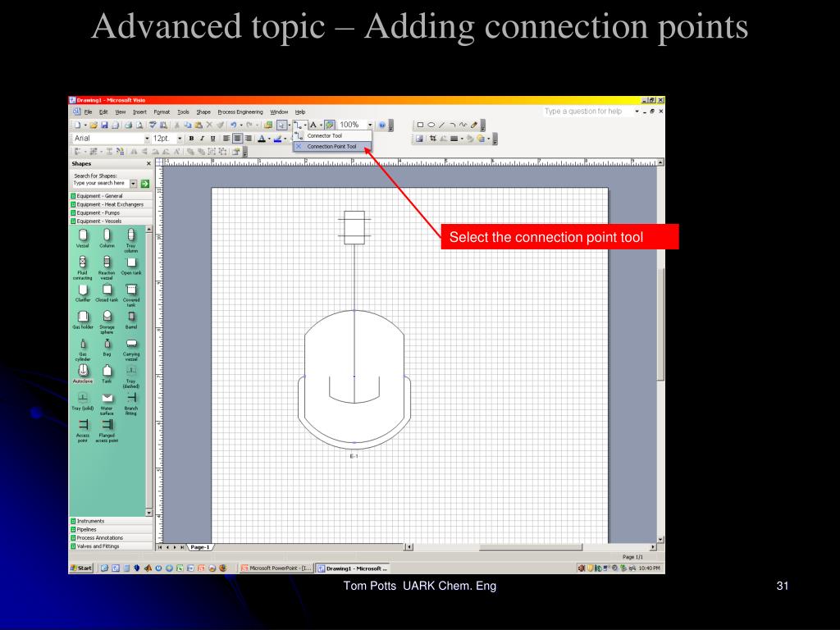The width and height of the screenshot is (840, 630).
Task: Toggle Bold text formatting
Action: (191, 139)
